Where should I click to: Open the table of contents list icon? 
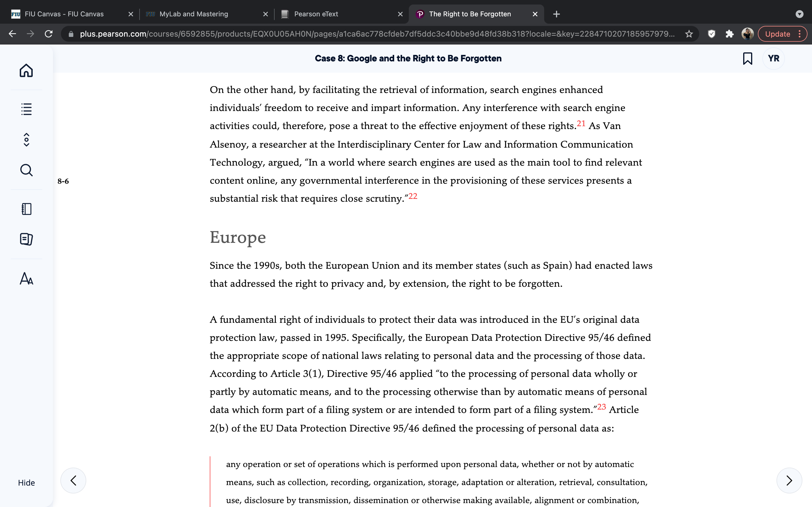tap(26, 109)
